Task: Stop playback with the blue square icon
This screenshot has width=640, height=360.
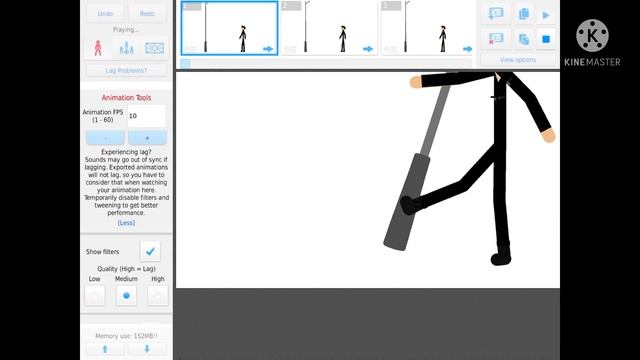Action: 546,39
